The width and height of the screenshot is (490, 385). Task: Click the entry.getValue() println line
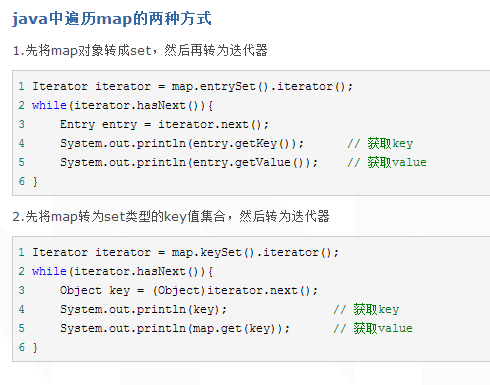[189, 163]
